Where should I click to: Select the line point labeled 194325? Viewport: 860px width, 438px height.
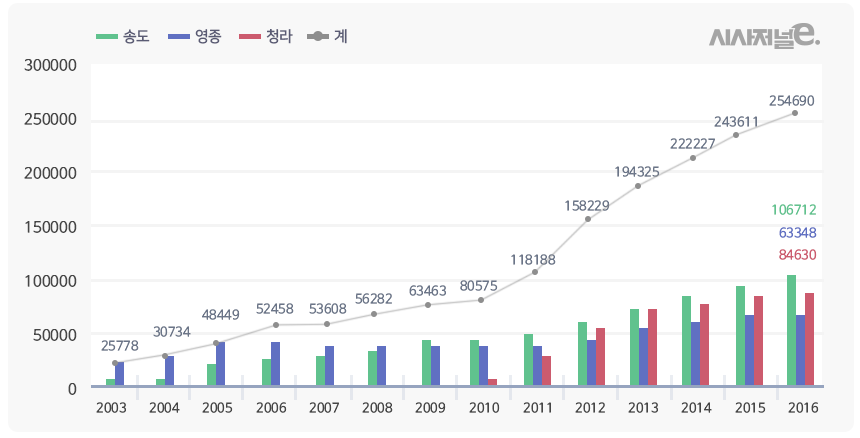coord(638,186)
